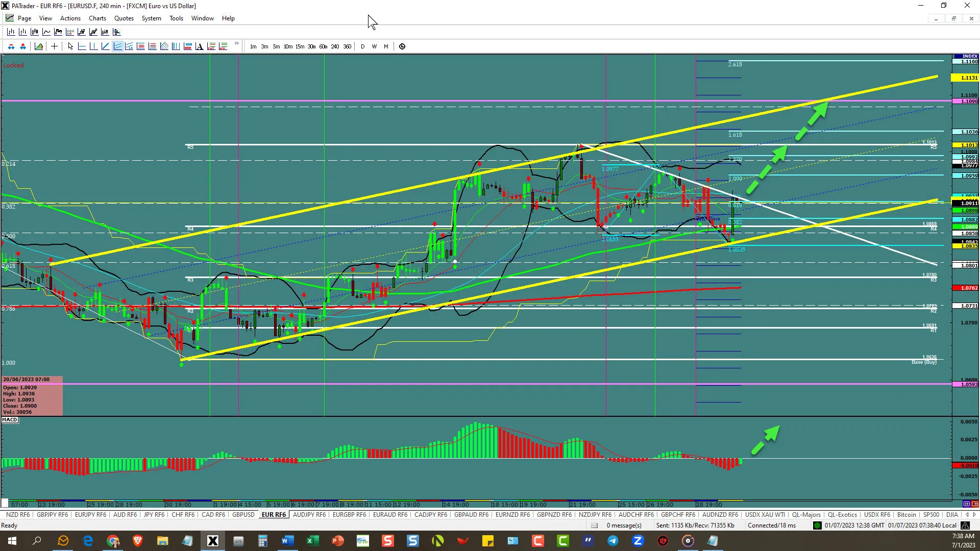Image resolution: width=980 pixels, height=551 pixels.
Task: Click the green connection status indicator
Action: pos(817,525)
